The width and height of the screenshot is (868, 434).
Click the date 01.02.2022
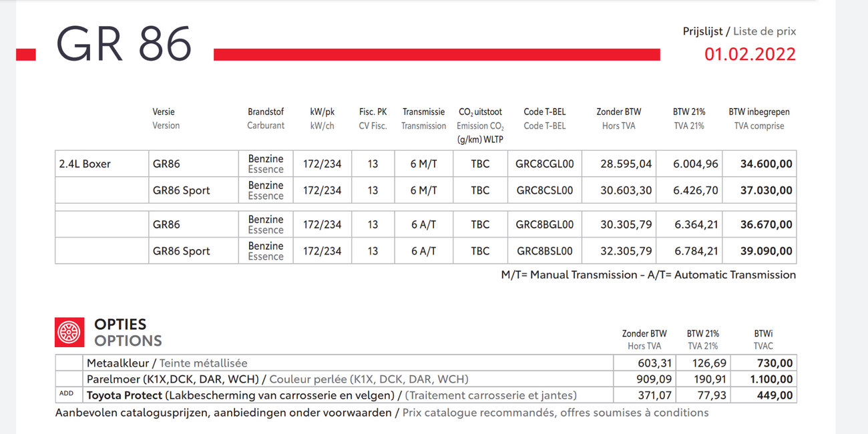750,54
